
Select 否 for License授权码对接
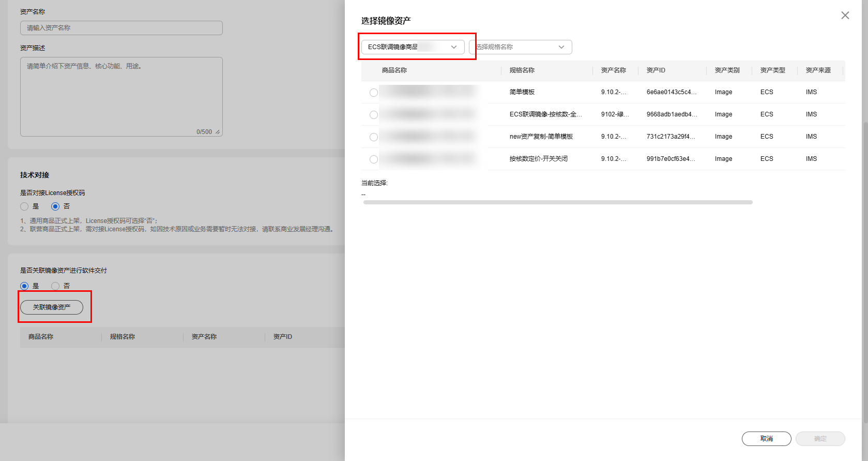point(55,206)
